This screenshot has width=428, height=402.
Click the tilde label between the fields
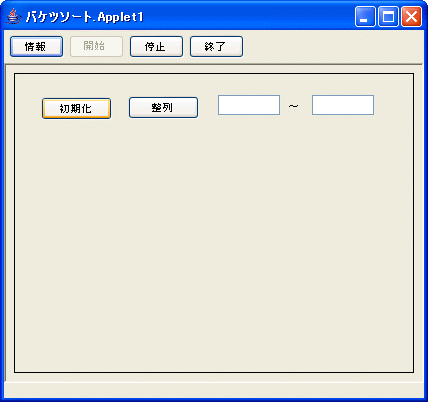(x=293, y=106)
